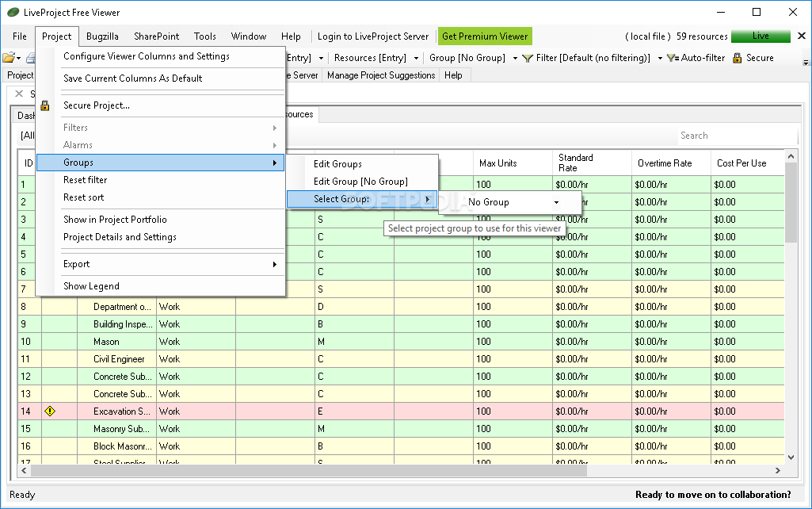Click Help in the secondary toolbar

pyautogui.click(x=453, y=75)
